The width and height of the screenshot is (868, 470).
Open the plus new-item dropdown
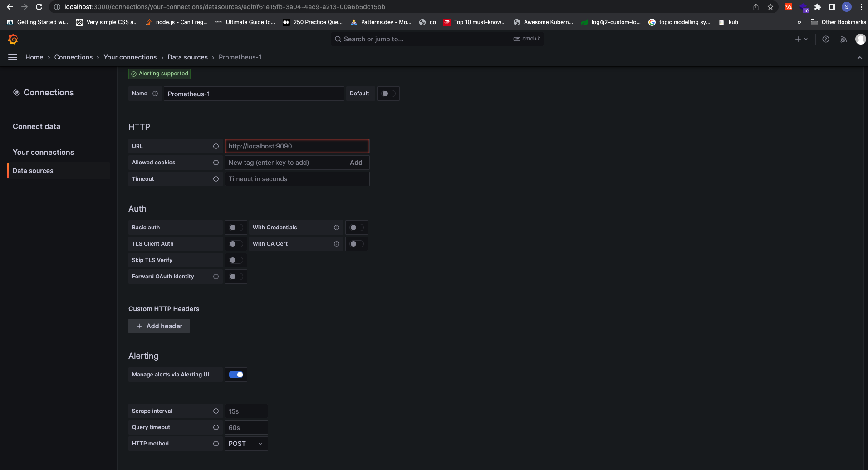point(801,39)
